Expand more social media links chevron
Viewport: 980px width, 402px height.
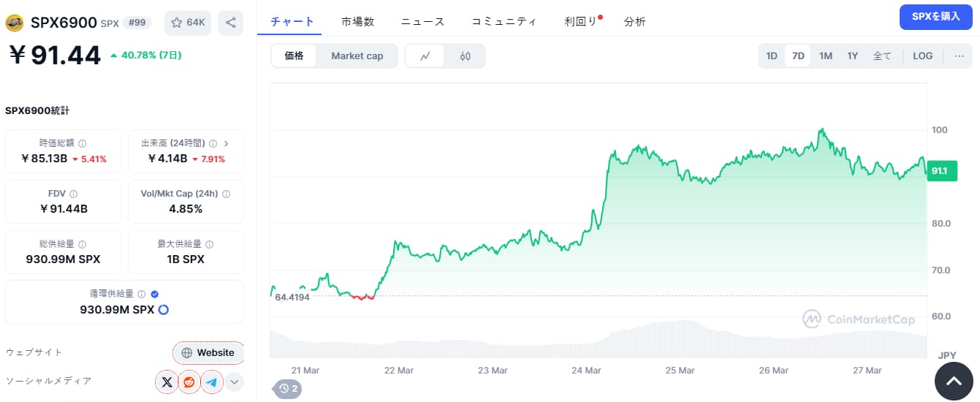pyautogui.click(x=234, y=382)
